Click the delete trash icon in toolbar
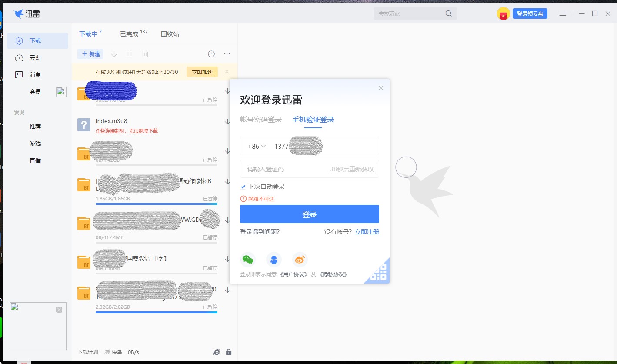This screenshot has width=617, height=364. 145,53
